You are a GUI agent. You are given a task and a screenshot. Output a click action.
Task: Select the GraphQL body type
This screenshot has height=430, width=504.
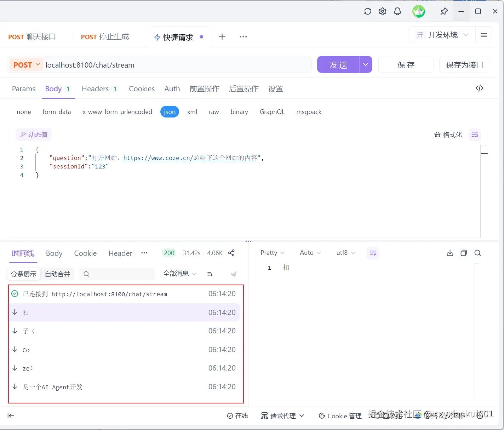click(x=272, y=112)
